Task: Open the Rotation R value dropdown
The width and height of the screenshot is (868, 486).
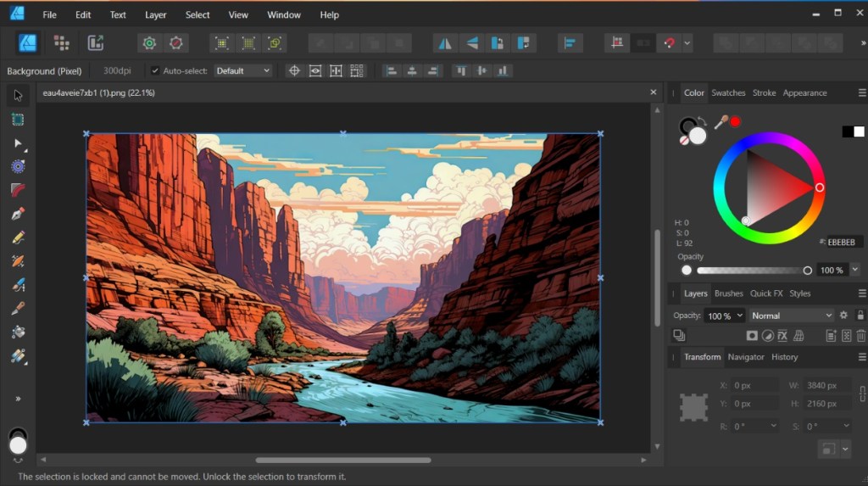Action: coord(773,426)
